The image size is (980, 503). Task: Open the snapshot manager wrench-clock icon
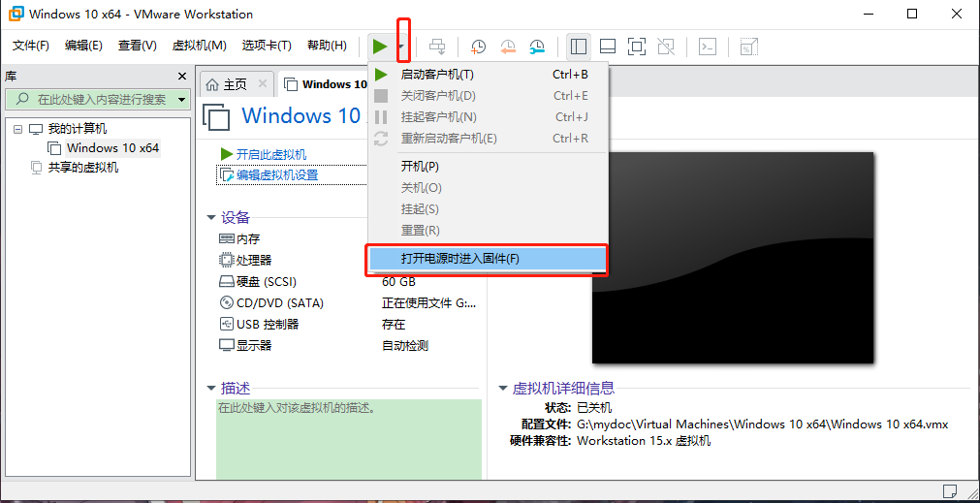537,47
